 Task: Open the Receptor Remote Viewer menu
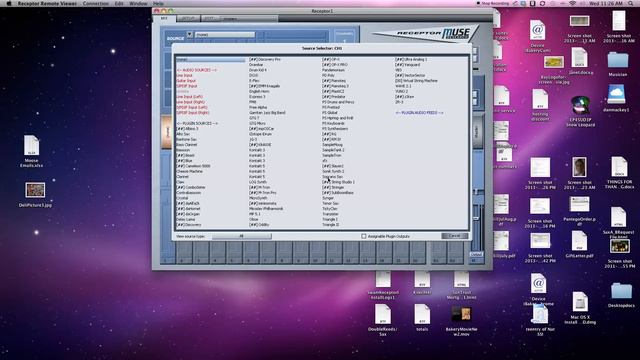point(47,3)
